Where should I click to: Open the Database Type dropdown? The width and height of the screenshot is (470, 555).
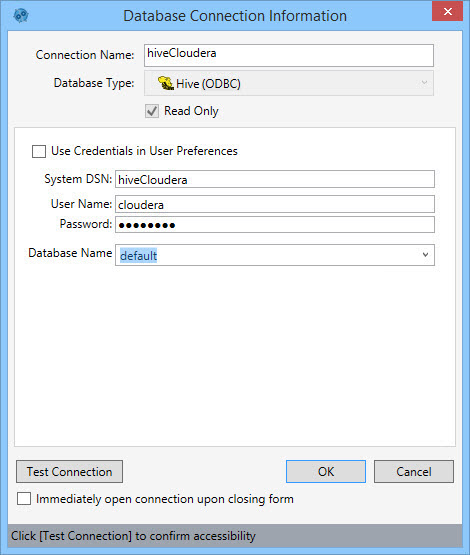288,83
